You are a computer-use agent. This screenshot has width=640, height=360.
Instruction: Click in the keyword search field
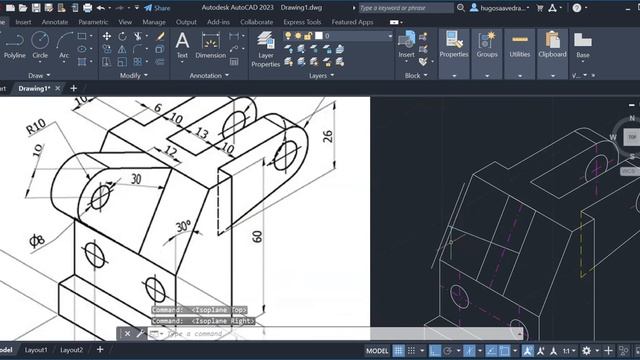[x=406, y=8]
